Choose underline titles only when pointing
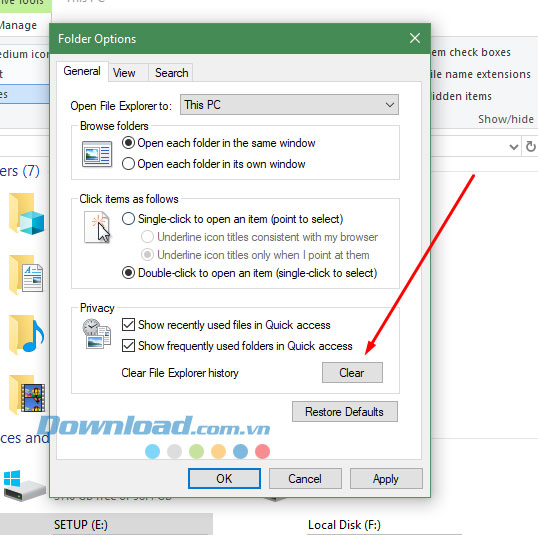 tap(255, 255)
